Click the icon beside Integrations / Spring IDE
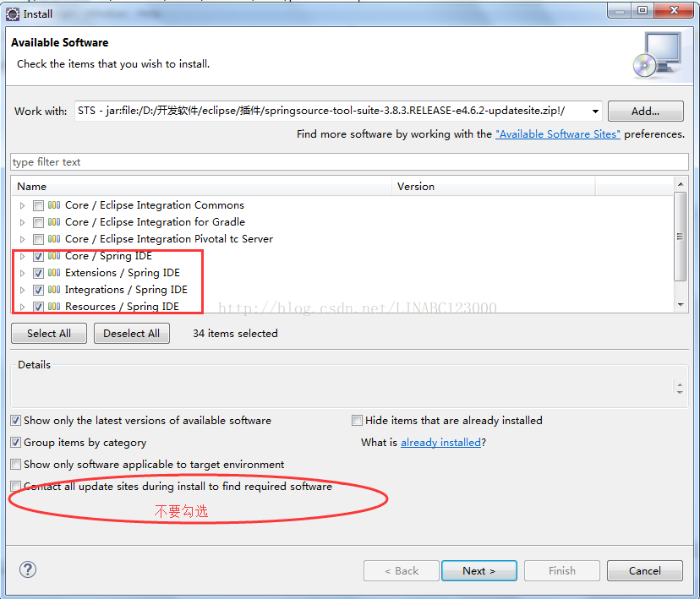 [x=54, y=290]
